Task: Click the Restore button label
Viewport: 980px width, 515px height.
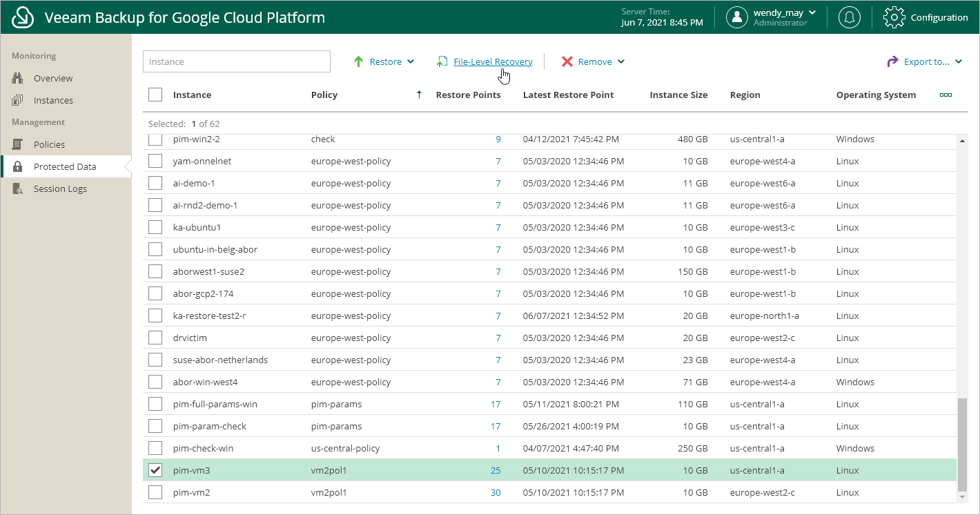Action: coord(386,61)
